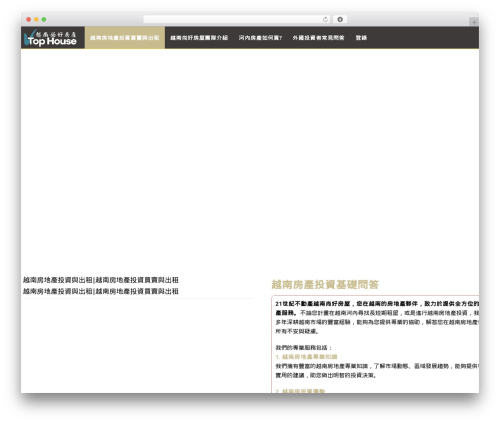Click second line 越南房地產投資與出租 text
Screen dimensions: 500x423
tap(101, 291)
